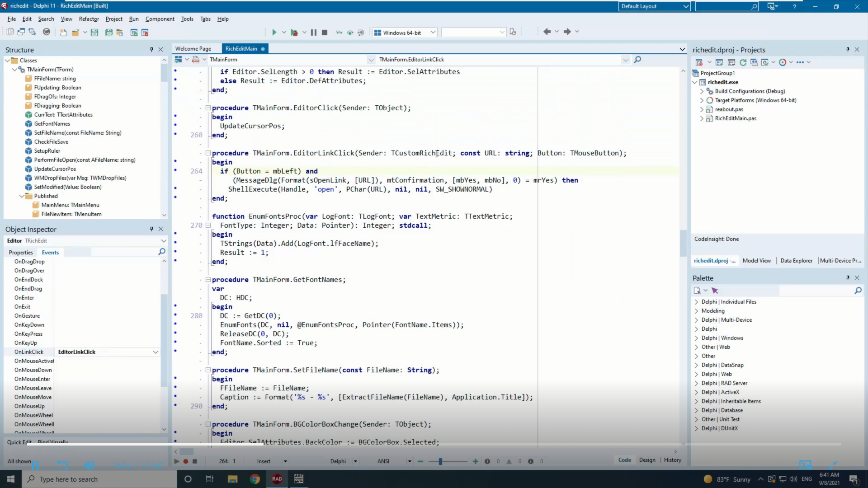Click the Projects panel Refresh icon
868x488 pixels.
pyautogui.click(x=743, y=62)
